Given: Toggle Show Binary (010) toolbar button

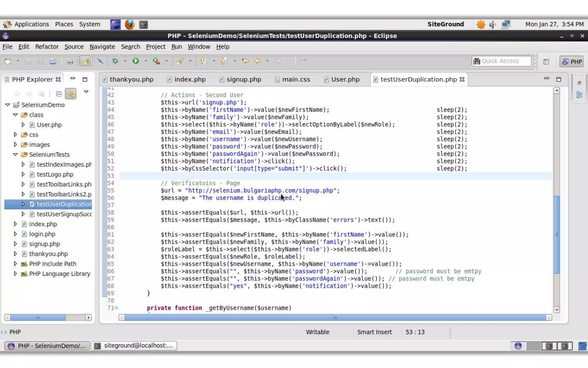Looking at the screenshot, I should click(x=70, y=61).
